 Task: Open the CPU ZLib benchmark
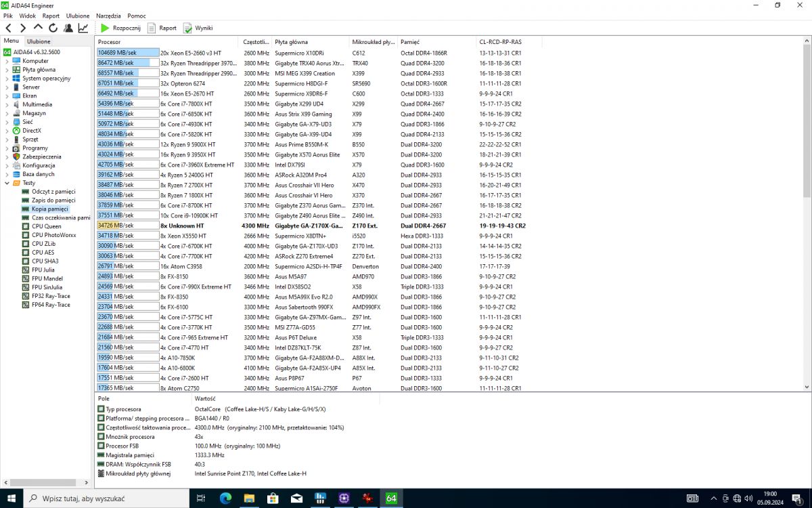(x=39, y=244)
